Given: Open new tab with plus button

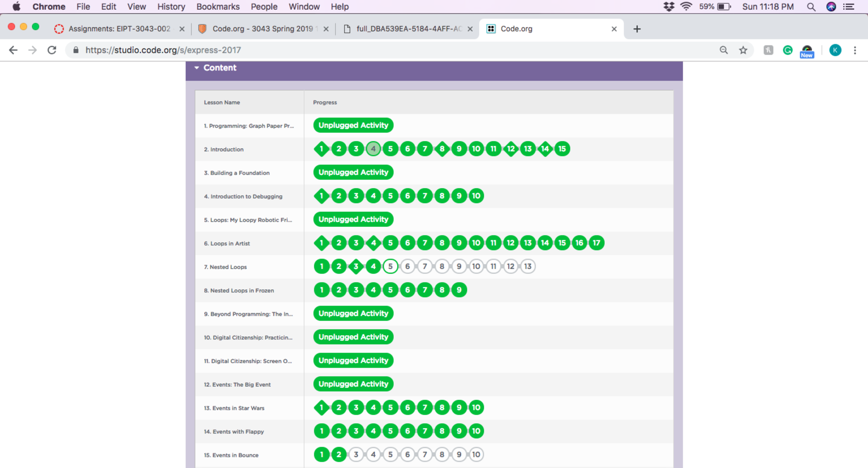Looking at the screenshot, I should point(637,29).
